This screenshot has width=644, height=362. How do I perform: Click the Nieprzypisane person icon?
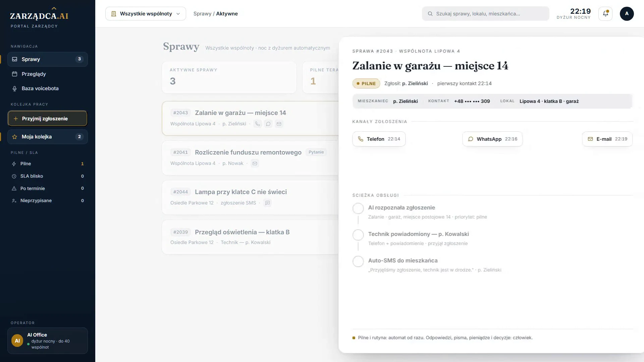pyautogui.click(x=14, y=201)
